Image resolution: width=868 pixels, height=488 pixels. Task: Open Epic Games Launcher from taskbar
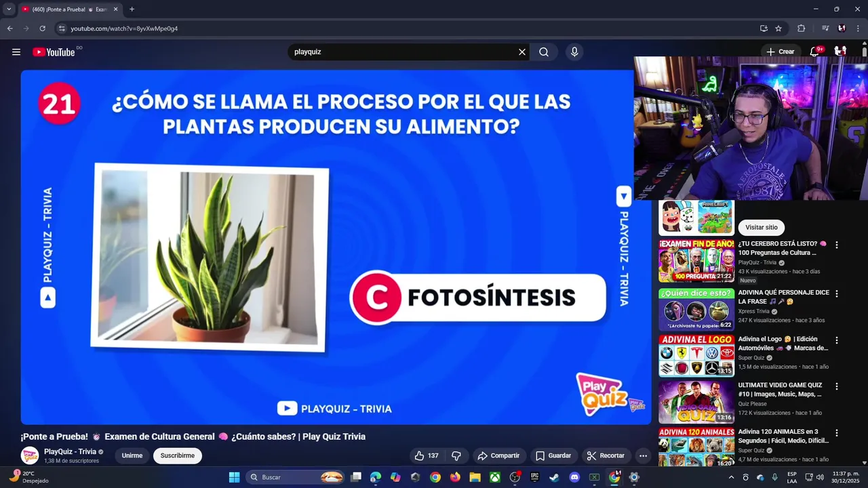[x=534, y=477]
